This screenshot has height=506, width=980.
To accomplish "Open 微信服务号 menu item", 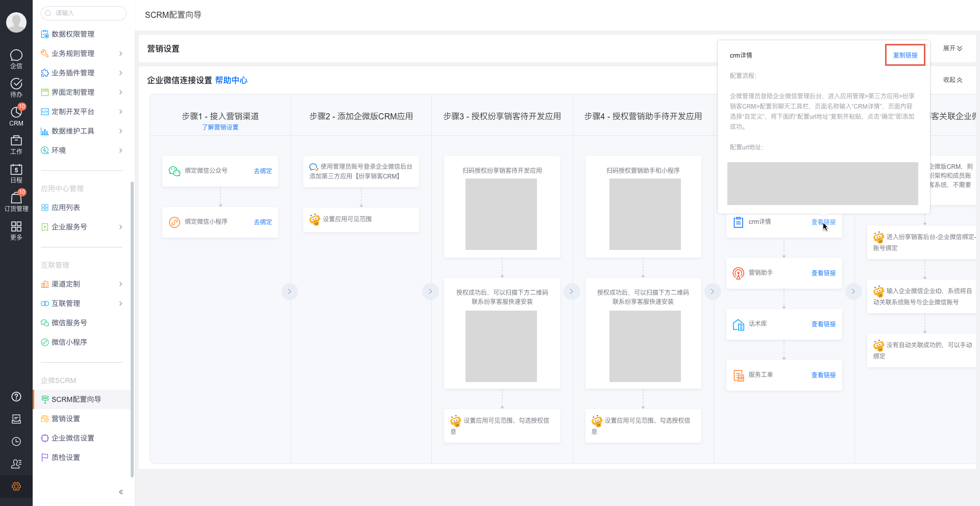I will 82,322.
